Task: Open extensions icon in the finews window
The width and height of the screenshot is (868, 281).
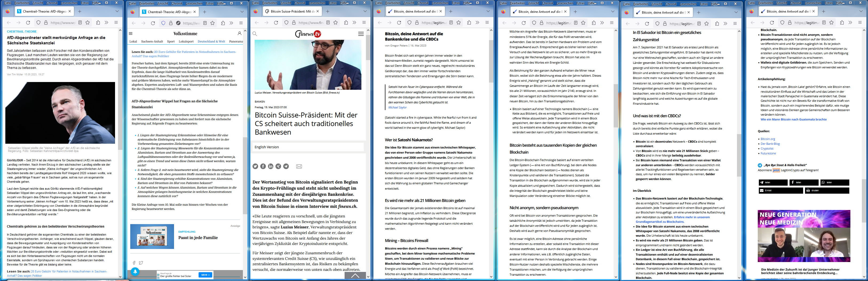Action: (x=346, y=23)
